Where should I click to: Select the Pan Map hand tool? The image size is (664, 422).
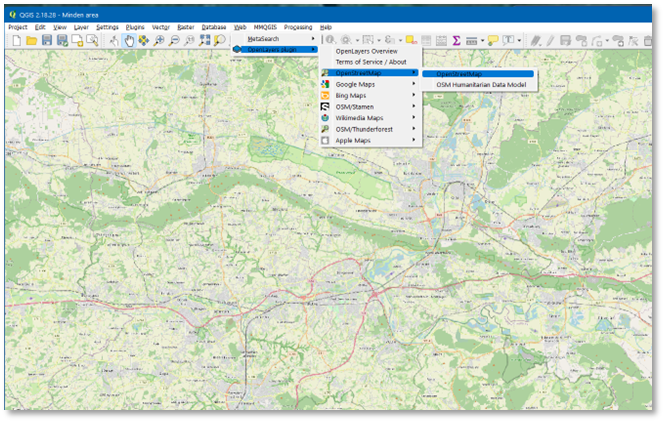point(129,40)
